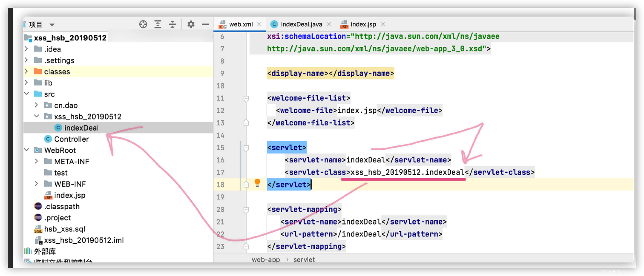Close the indexDeal.java tab
Viewport: 644px width, 276px height.
coord(329,24)
